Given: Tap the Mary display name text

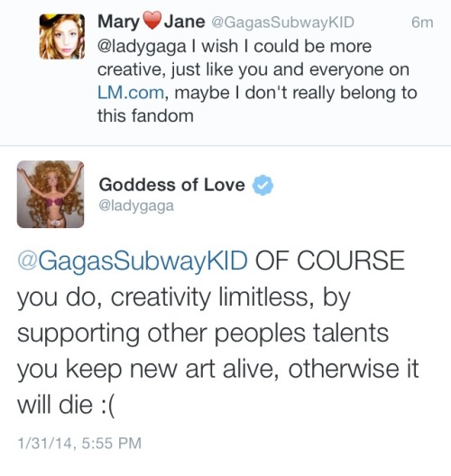Looking at the screenshot, I should 118,23.
